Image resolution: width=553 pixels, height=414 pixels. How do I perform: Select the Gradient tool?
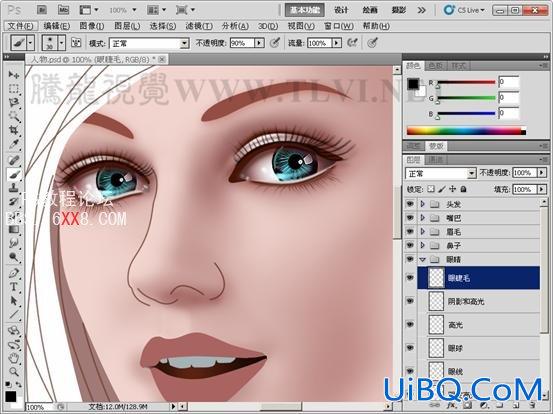tap(14, 230)
